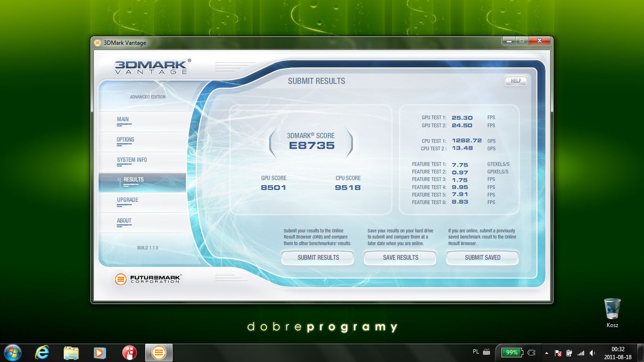Open Action Center flag with red X

pos(558,353)
